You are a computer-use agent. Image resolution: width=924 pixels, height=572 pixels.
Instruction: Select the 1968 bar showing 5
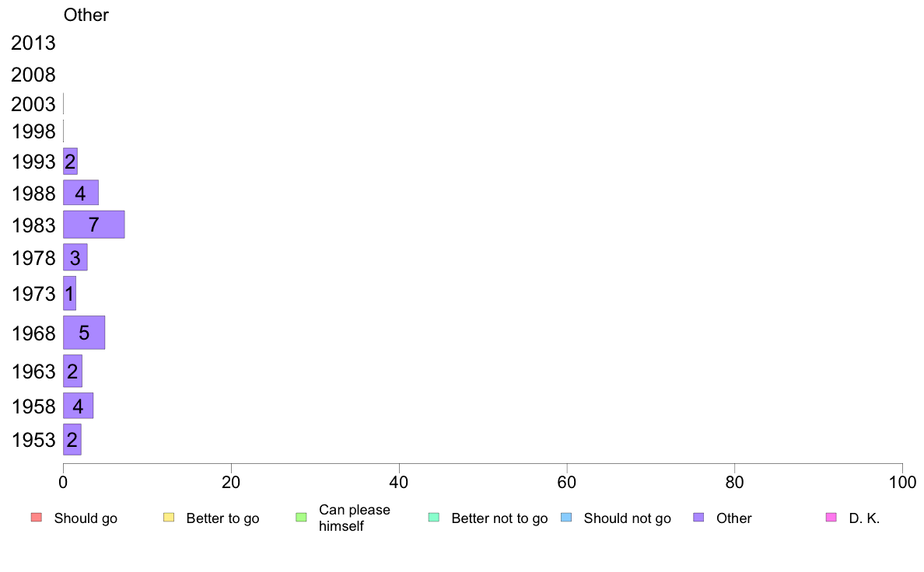[84, 333]
